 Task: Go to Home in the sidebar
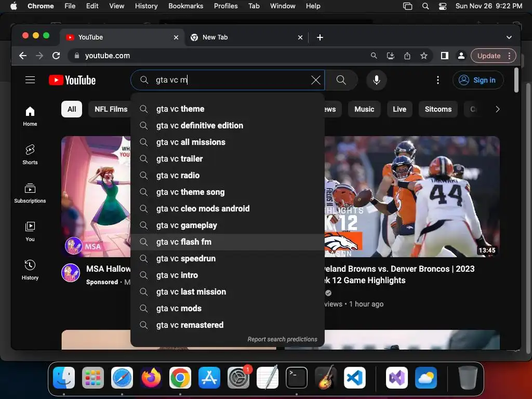[30, 116]
